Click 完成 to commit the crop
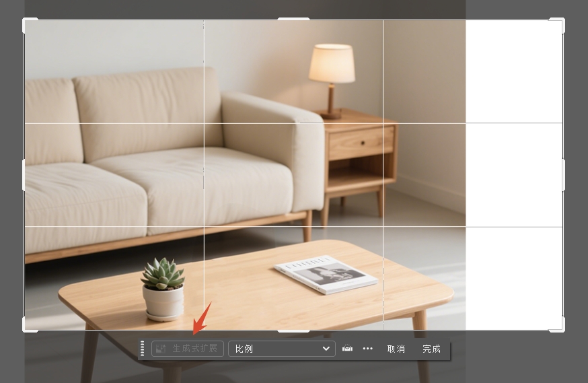Viewport: 588px width, 383px height. tap(431, 349)
